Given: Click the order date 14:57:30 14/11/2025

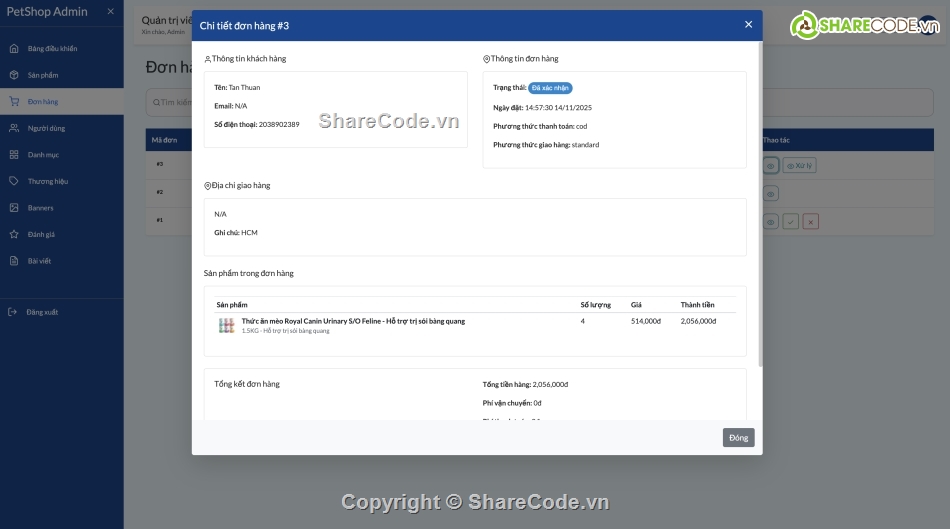Looking at the screenshot, I should click(558, 108).
